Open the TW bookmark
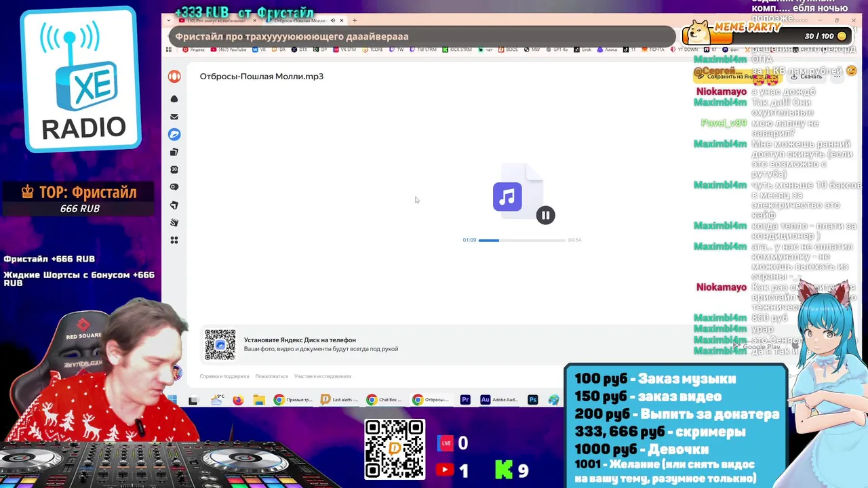The width and height of the screenshot is (868, 488). 397,49
